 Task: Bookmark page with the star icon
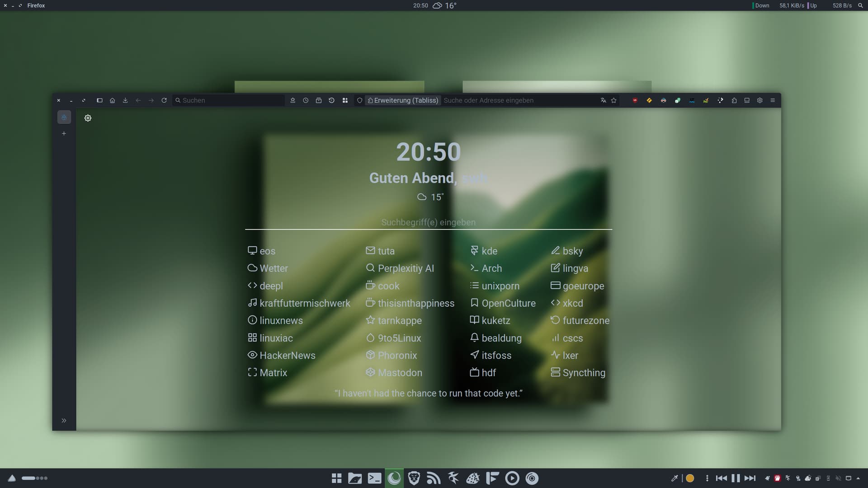(614, 100)
